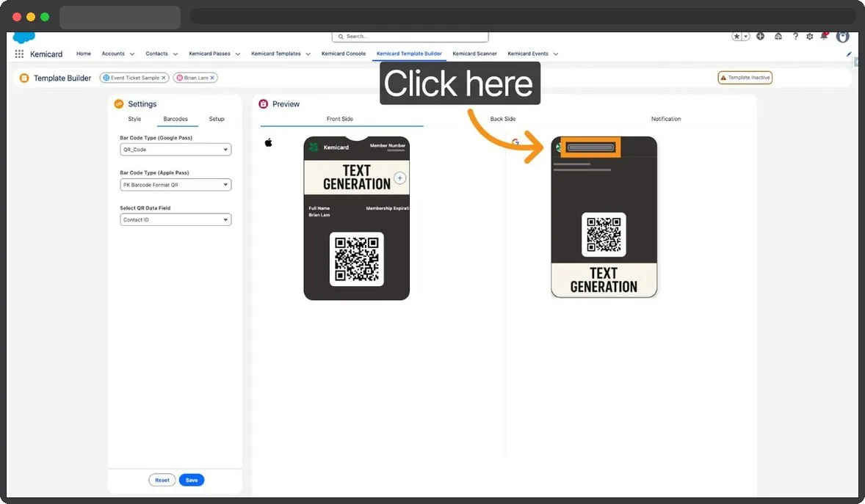The width and height of the screenshot is (865, 504).
Task: Open the Favorites star icon
Action: (x=736, y=37)
